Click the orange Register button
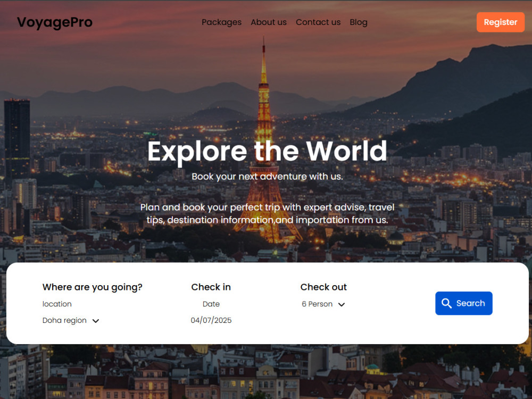The image size is (532, 399). (501, 22)
